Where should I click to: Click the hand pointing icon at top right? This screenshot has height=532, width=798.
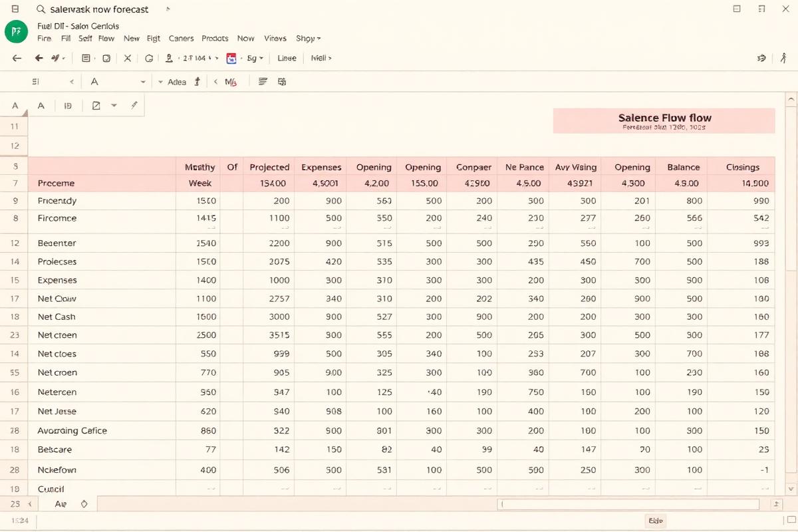(x=761, y=59)
